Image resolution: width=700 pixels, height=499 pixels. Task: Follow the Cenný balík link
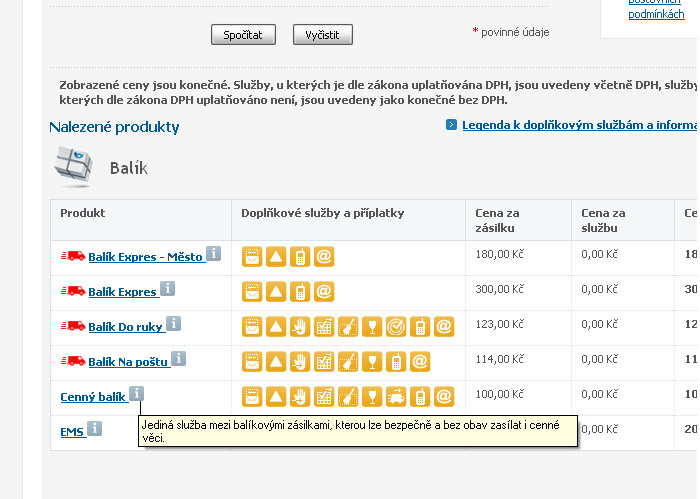point(93,397)
